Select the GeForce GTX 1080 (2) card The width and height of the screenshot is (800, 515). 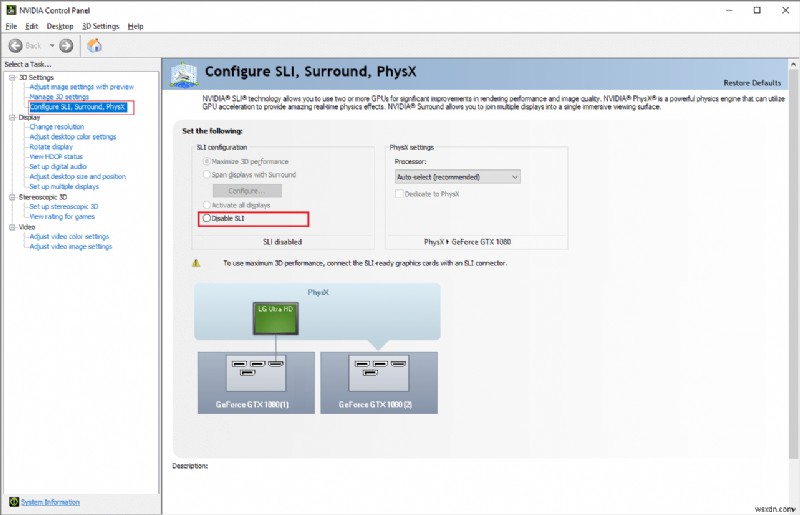(379, 383)
